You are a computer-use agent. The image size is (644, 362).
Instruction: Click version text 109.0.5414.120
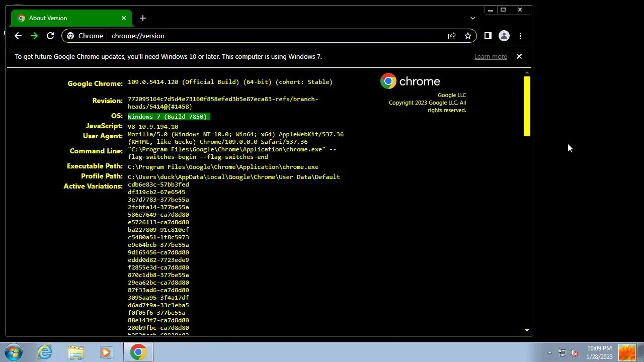(153, 82)
